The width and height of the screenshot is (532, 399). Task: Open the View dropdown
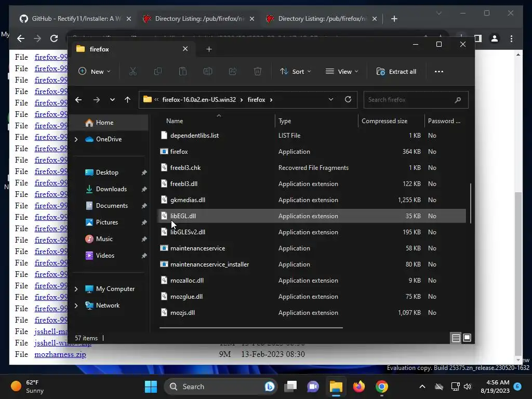342,71
